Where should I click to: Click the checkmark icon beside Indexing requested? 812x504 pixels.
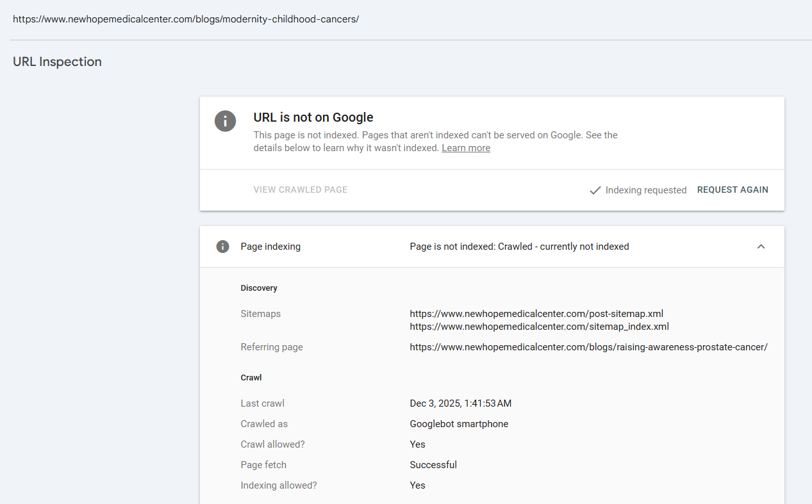click(x=595, y=190)
